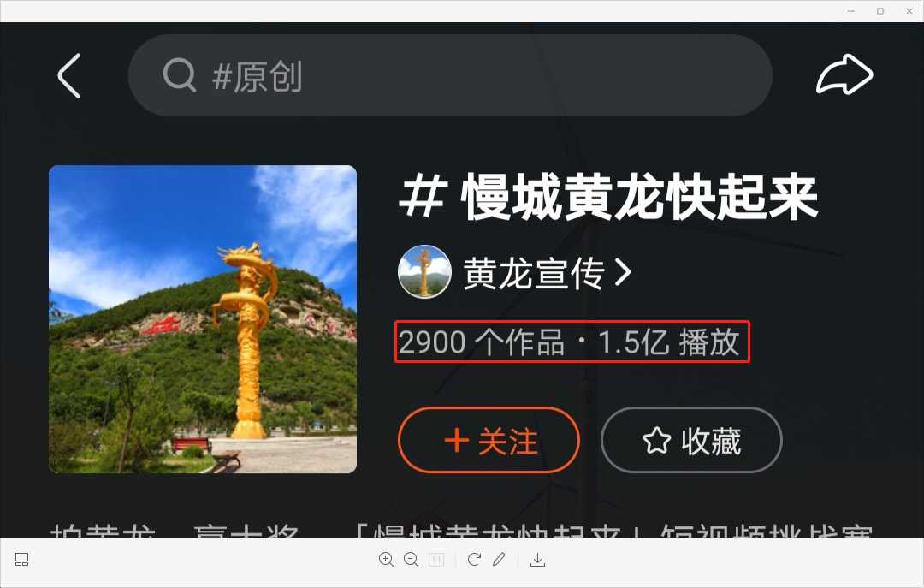The height and width of the screenshot is (588, 924).
Task: Reset image to 1:1 size
Action: coord(436,560)
